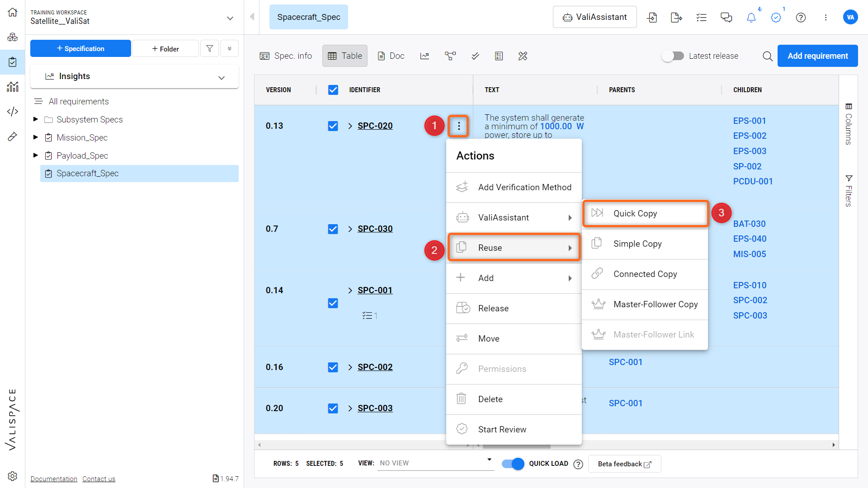Image resolution: width=868 pixels, height=488 pixels.
Task: Open the workspace selector dropdown chevron
Action: coord(230,18)
